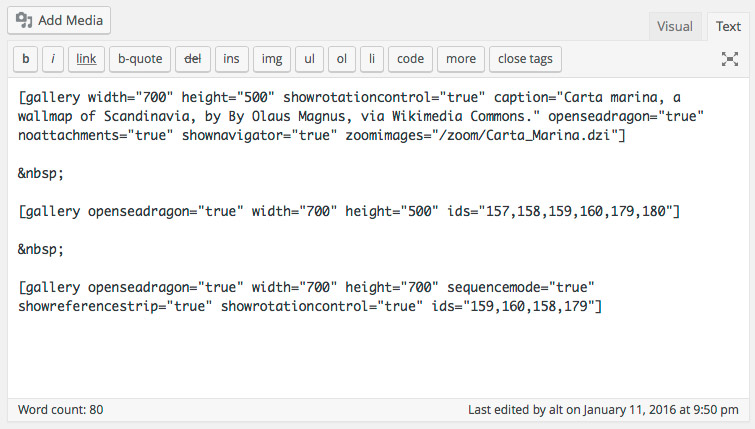Switch to the Visual editor tab
The height and width of the screenshot is (429, 755).
point(675,26)
